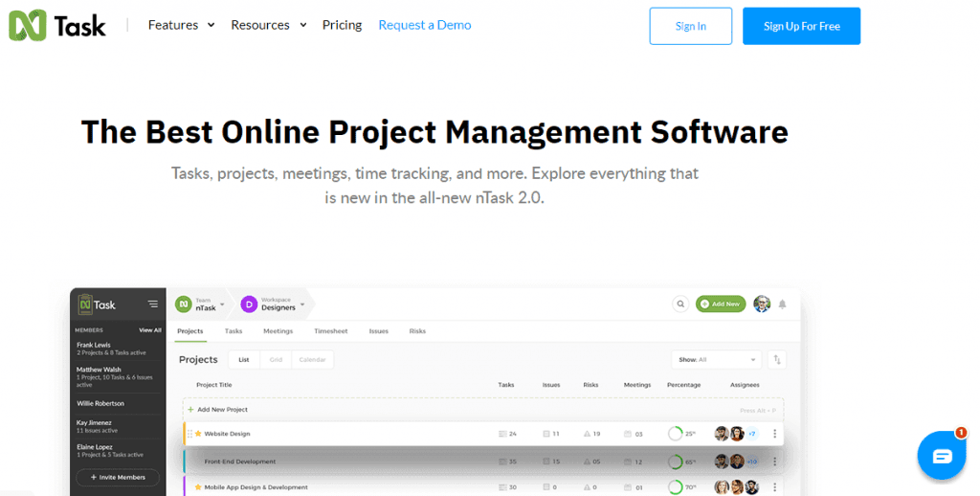Click the +10 assignees badge on Front-End Development
Viewport: 980px width, 496px height.
[x=752, y=462]
